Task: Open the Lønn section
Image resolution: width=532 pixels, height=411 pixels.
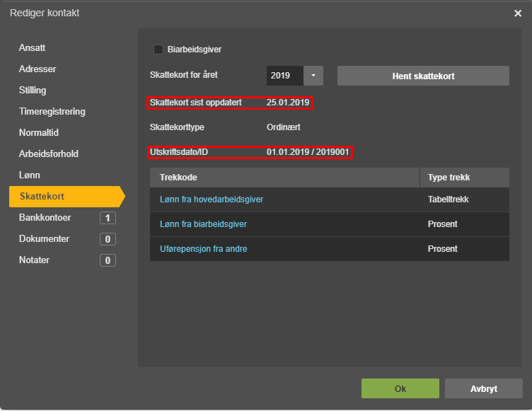Action: tap(30, 175)
